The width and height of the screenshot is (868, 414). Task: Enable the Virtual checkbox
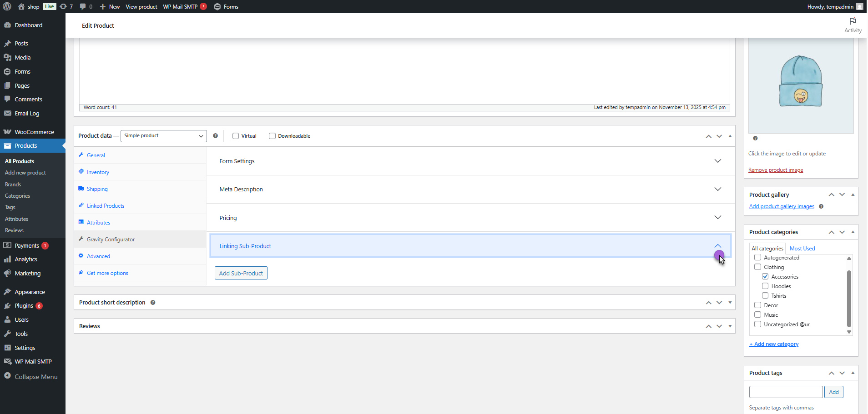[x=236, y=136]
